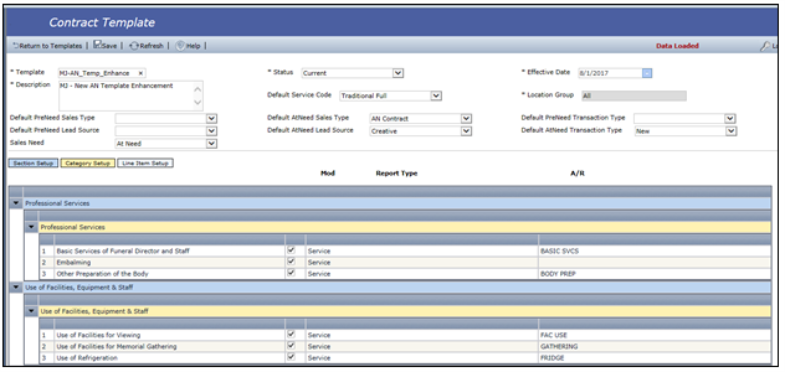Open the Default AtNeed Sales Type dropdown
785x372 pixels.
point(466,119)
